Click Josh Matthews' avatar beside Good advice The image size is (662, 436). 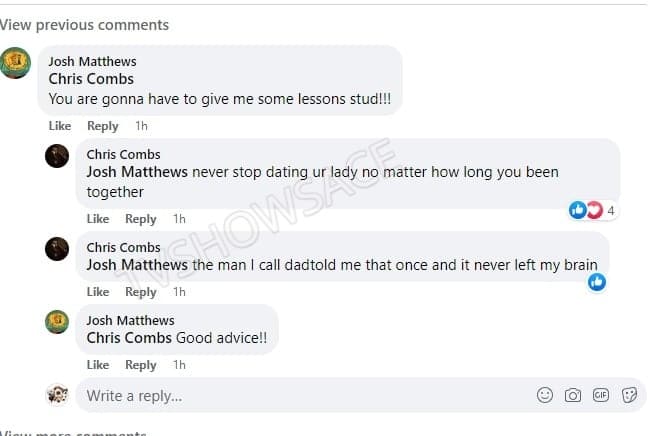57,322
